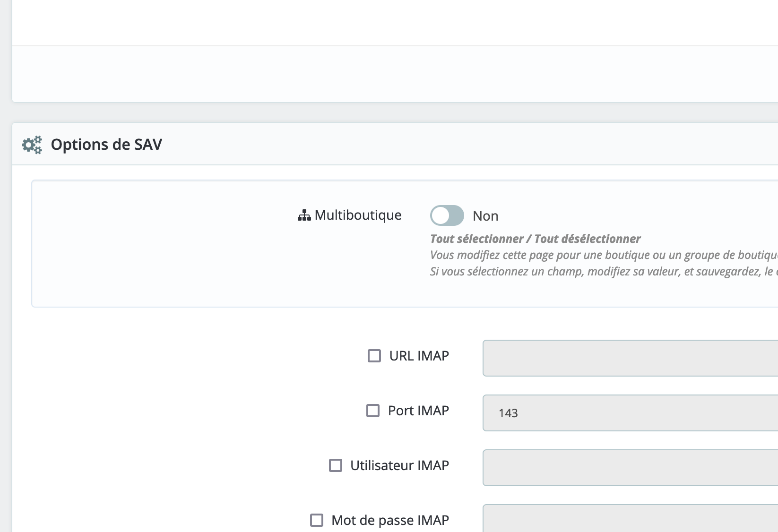This screenshot has height=532, width=778.
Task: Click the gears icon beside "Options de SAV"
Action: click(x=32, y=145)
